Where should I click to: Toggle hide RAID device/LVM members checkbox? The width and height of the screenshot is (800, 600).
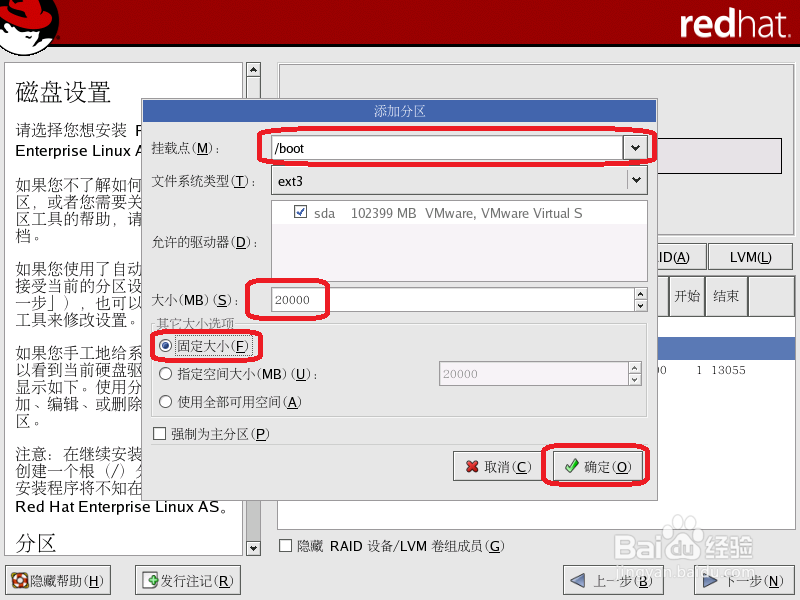click(x=286, y=546)
